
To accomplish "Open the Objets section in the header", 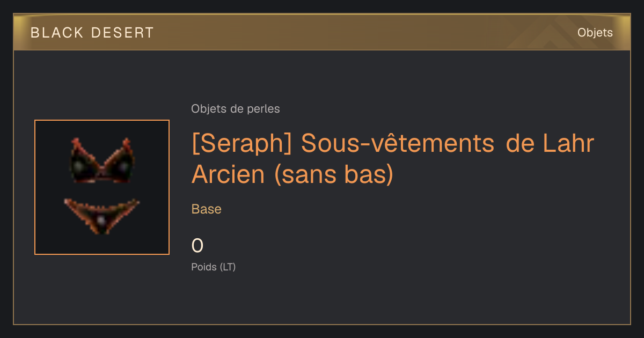I will 595,33.
